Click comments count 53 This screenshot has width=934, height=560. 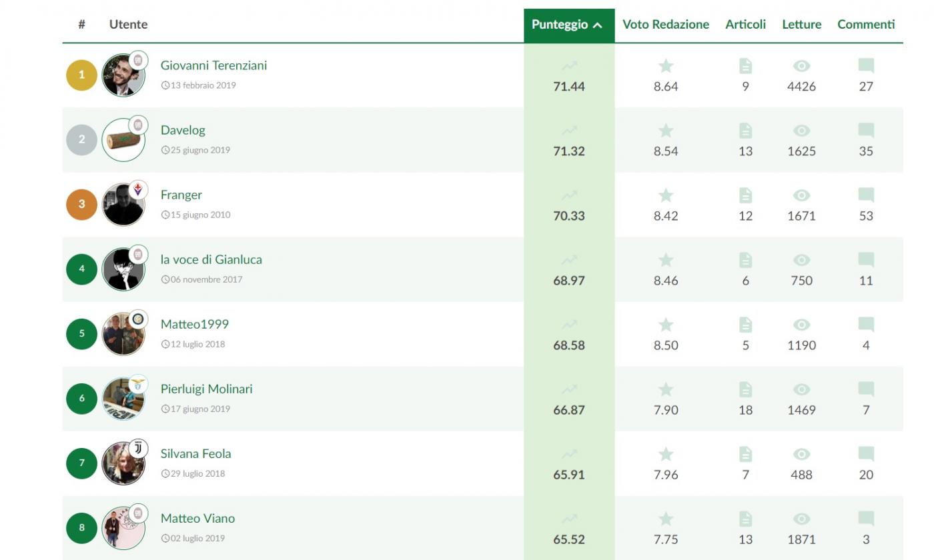point(866,216)
